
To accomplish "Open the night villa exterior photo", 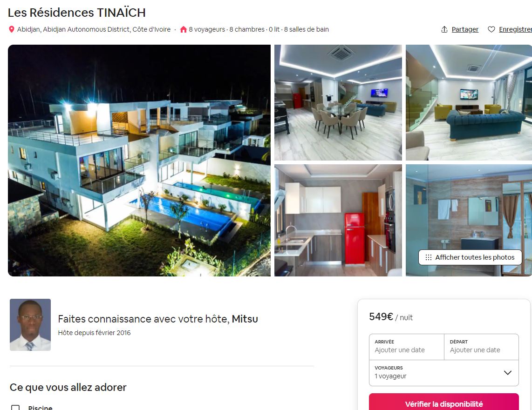I will point(139,160).
